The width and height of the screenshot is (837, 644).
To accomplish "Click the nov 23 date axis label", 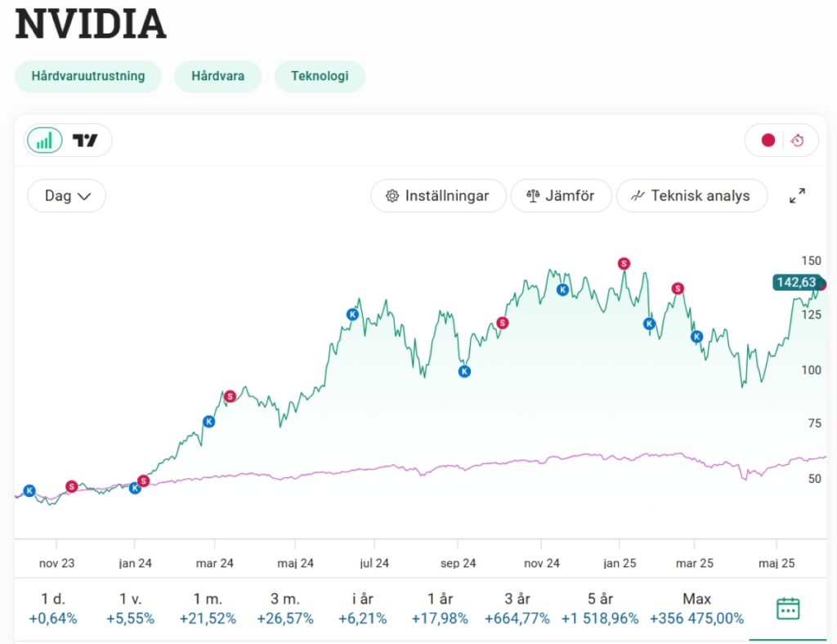I will pos(56,563).
